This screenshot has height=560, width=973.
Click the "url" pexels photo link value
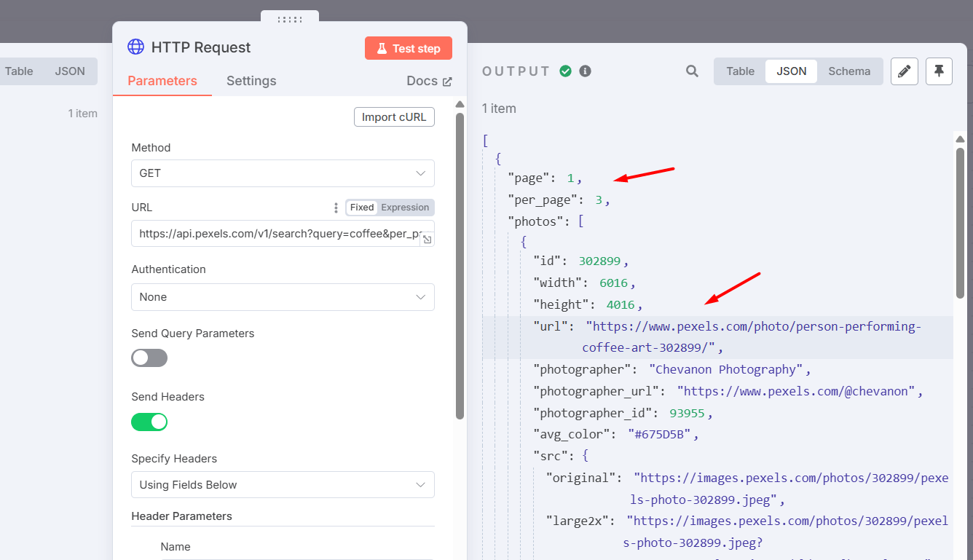(x=752, y=337)
